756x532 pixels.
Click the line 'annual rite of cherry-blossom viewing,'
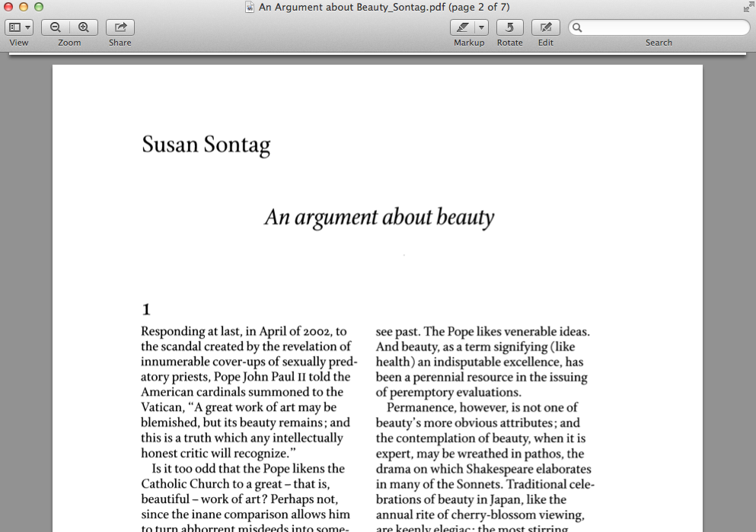[x=480, y=514]
